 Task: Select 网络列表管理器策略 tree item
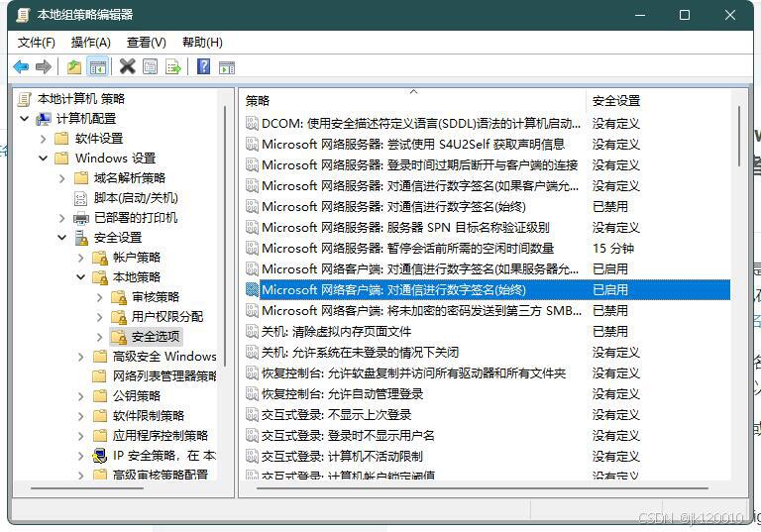coord(164,376)
